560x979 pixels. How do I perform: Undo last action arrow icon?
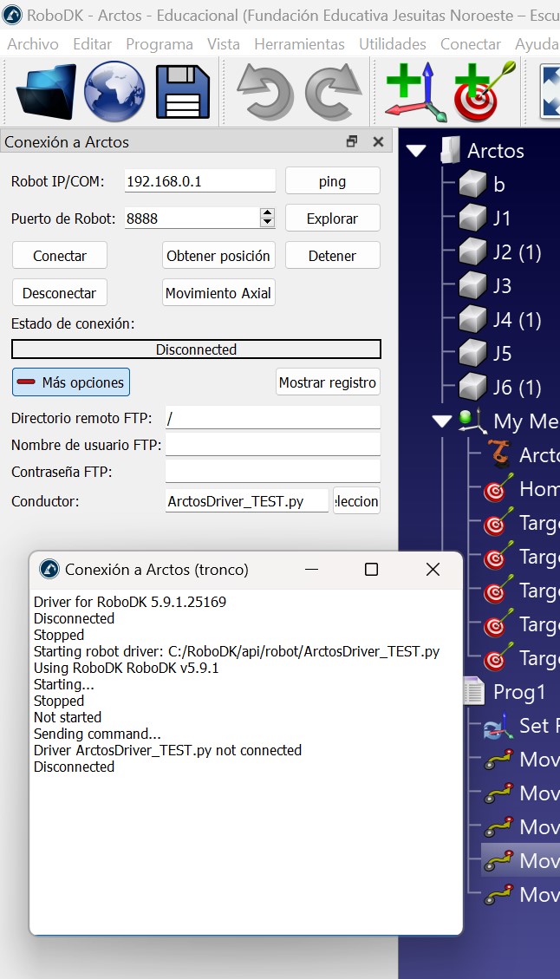click(265, 92)
